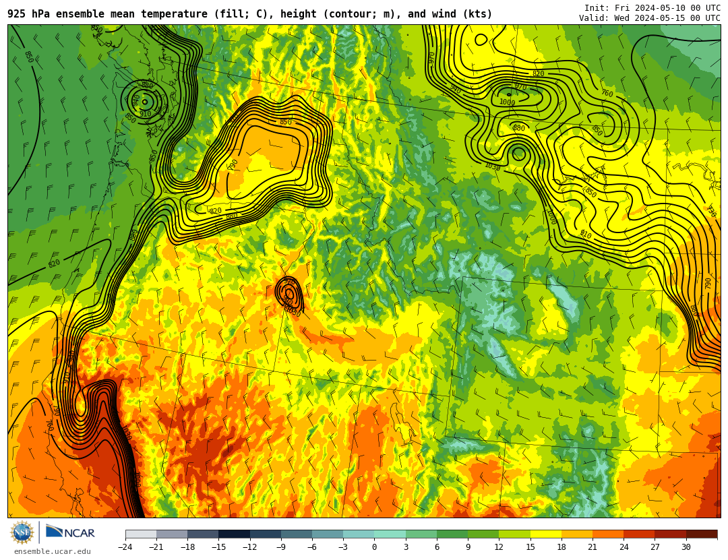Click the 15 colorbar tick label
The height and width of the screenshot is (560, 728).
click(x=530, y=547)
